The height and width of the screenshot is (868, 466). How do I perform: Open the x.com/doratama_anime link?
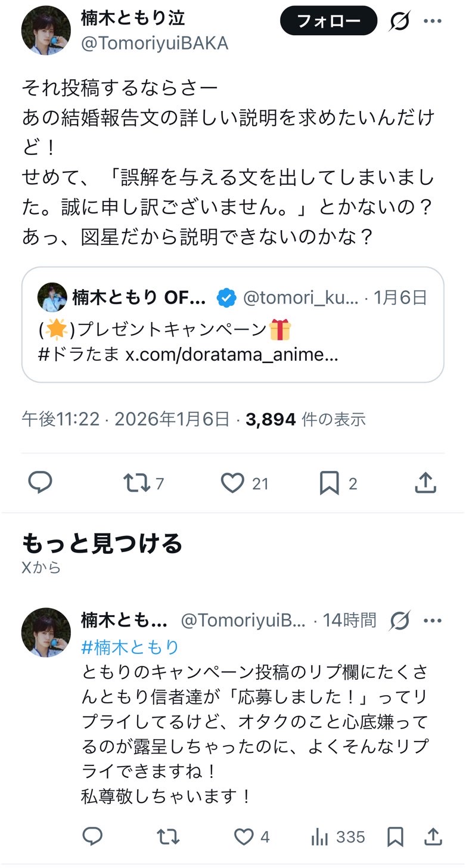pos(232,355)
